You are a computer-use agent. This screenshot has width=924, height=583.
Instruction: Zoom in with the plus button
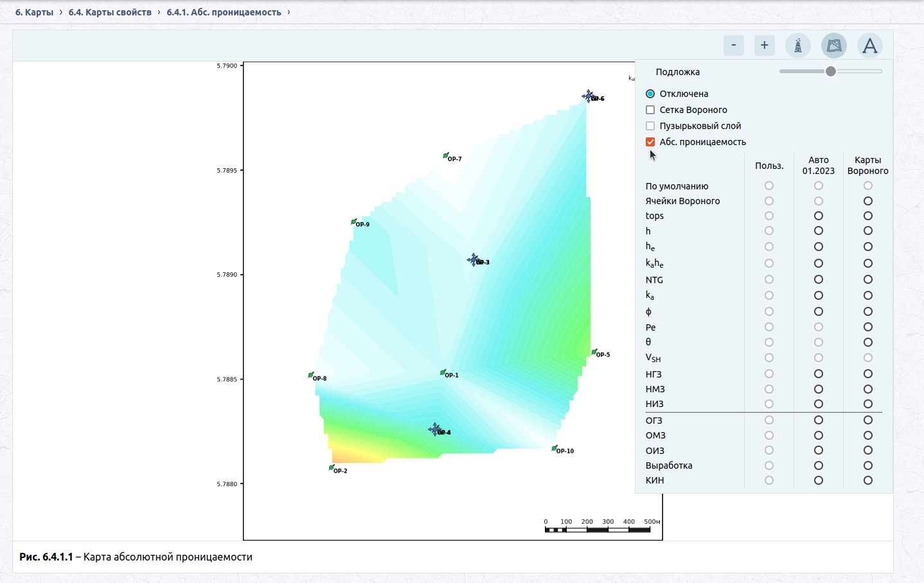pos(764,46)
